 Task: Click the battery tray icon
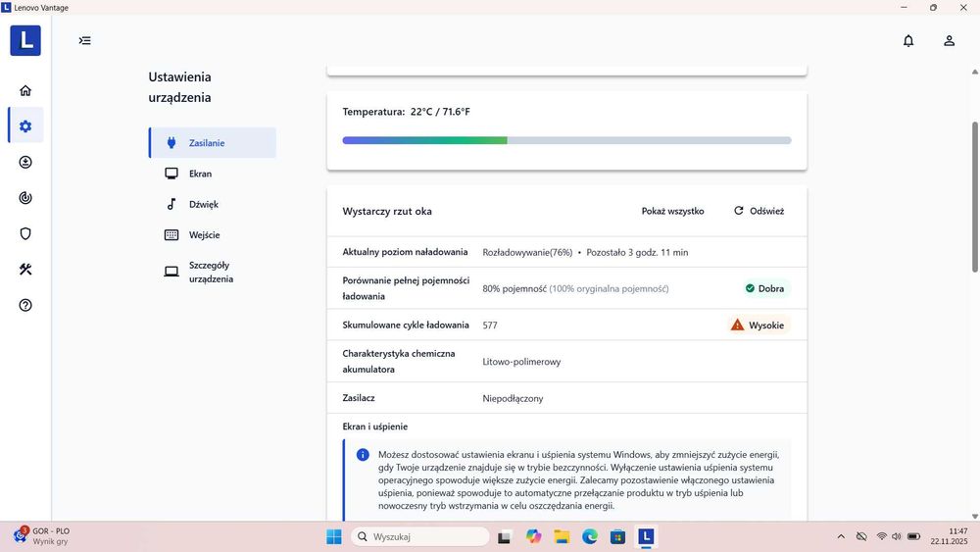(913, 536)
